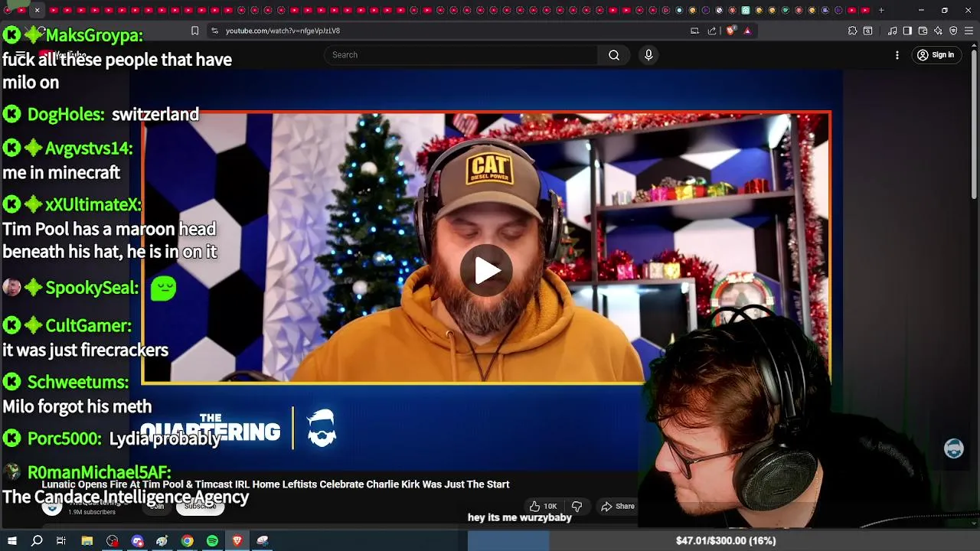Viewport: 980px width, 551px height.
Task: Open the Extensions puzzle icon
Action: [852, 31]
